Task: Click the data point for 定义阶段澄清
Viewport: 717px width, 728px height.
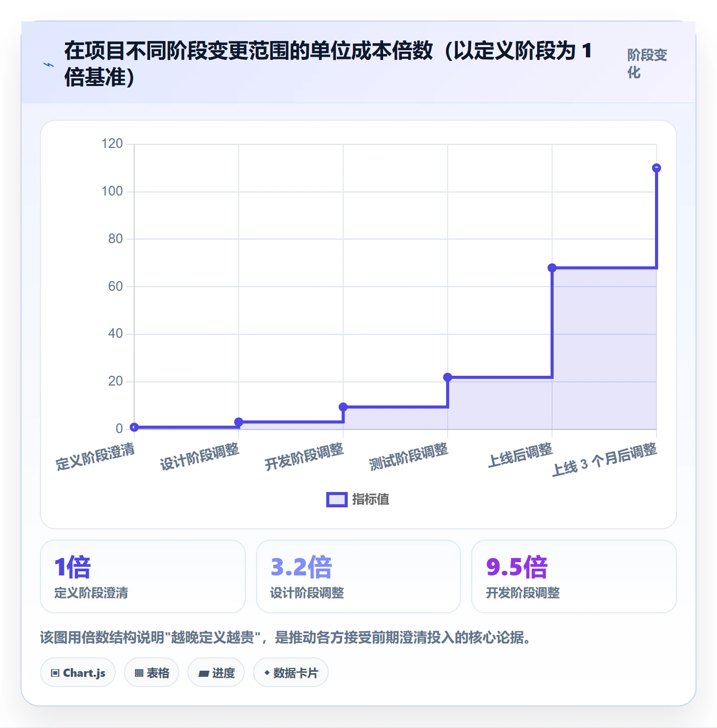Action: pyautogui.click(x=134, y=427)
